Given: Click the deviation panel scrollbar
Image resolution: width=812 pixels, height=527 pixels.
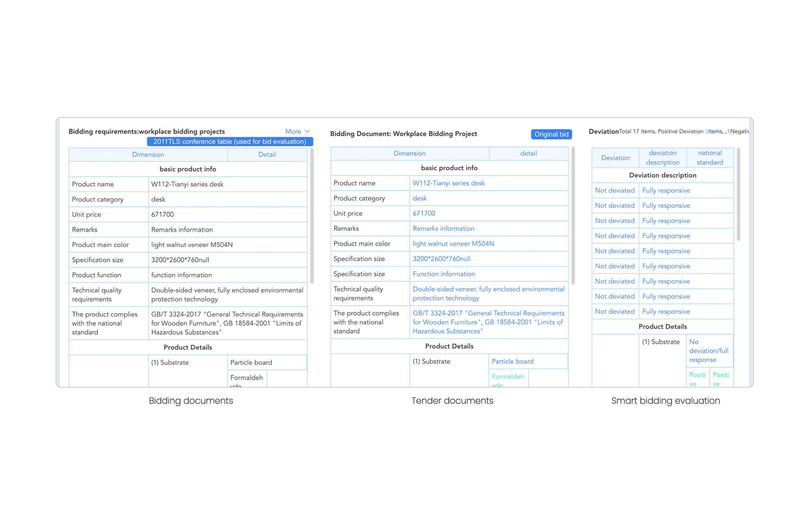Looking at the screenshot, I should [738, 194].
